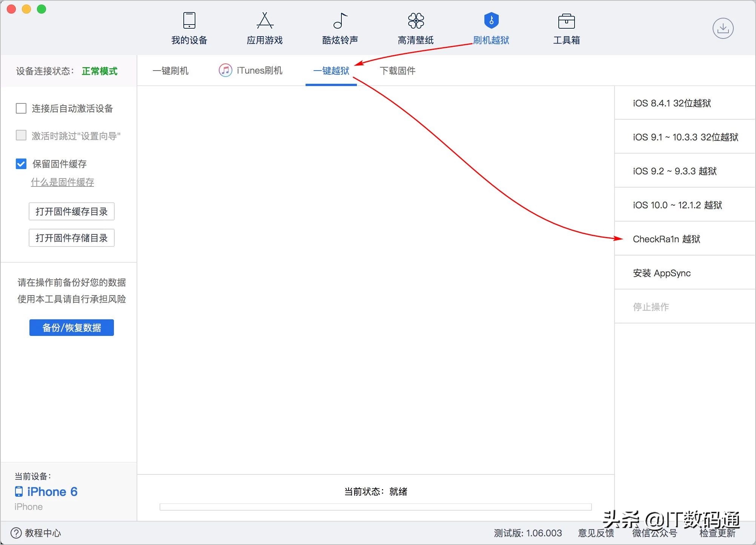Switch to the 一键刷机 tab

[x=171, y=71]
